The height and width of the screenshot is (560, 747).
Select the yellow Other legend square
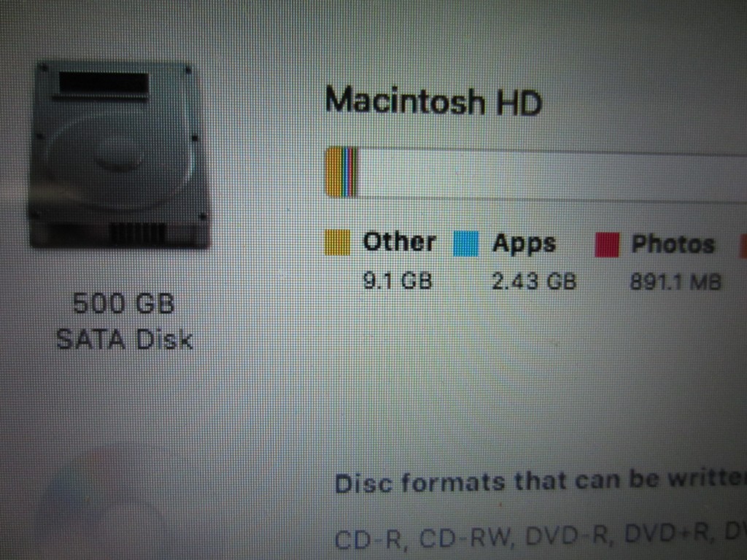pyautogui.click(x=337, y=242)
